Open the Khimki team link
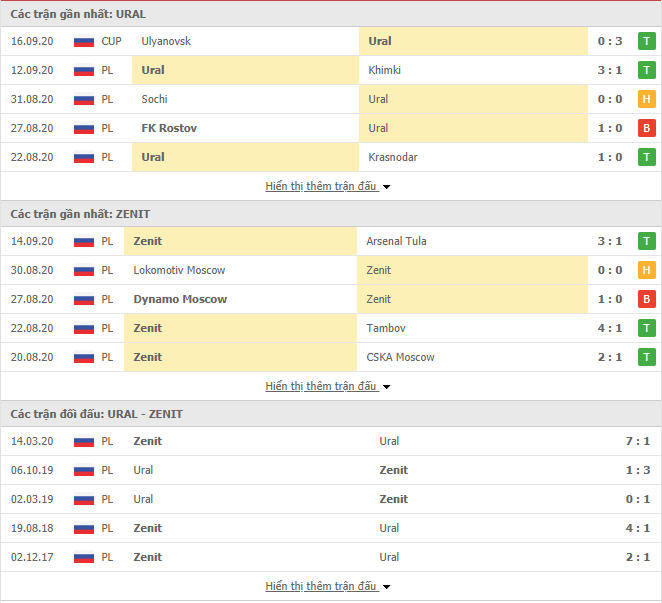This screenshot has width=662, height=603. [x=384, y=70]
